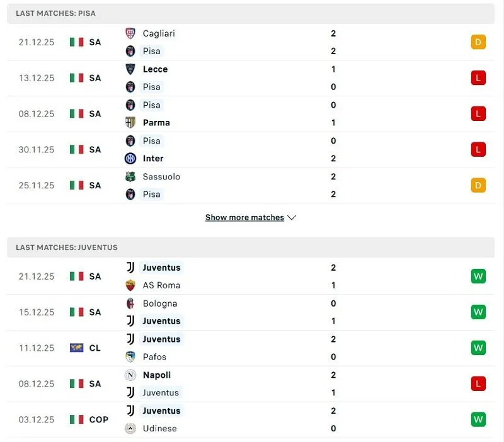Viewport: 504px width, 442px height.
Task: Select the AS Roma club crest
Action: (x=131, y=285)
